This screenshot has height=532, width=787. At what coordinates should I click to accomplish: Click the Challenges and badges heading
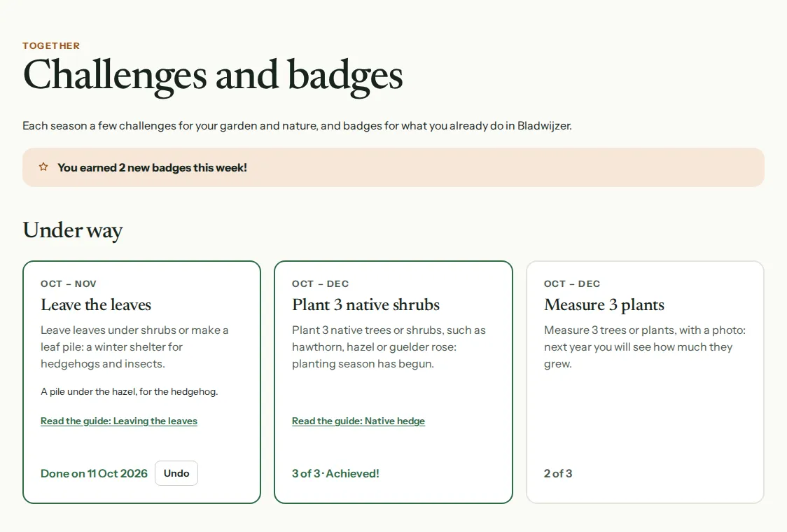pos(213,76)
